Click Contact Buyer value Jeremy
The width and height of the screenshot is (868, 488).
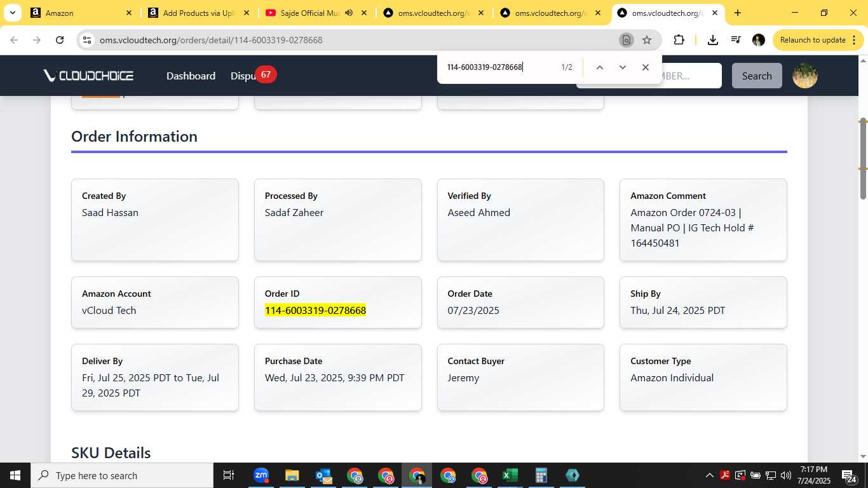coord(464,377)
